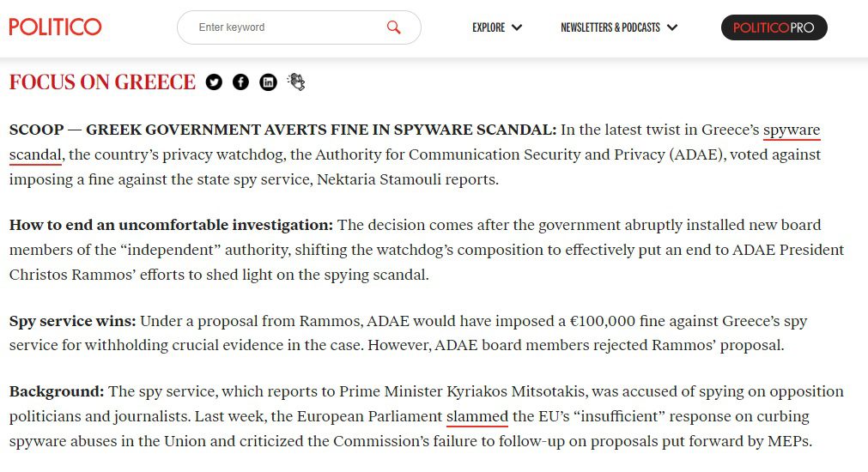Click the FOCUS ON GREECE heading

click(x=102, y=82)
